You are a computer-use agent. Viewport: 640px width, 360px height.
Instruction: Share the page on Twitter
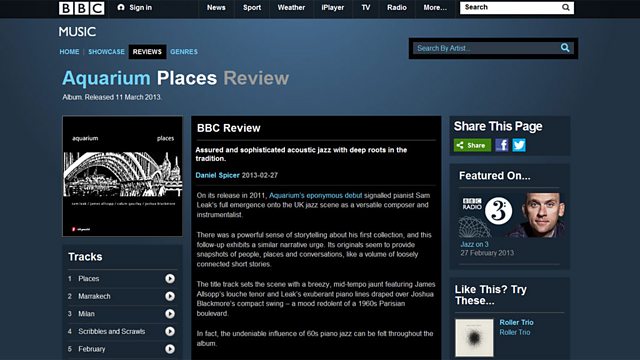click(519, 145)
